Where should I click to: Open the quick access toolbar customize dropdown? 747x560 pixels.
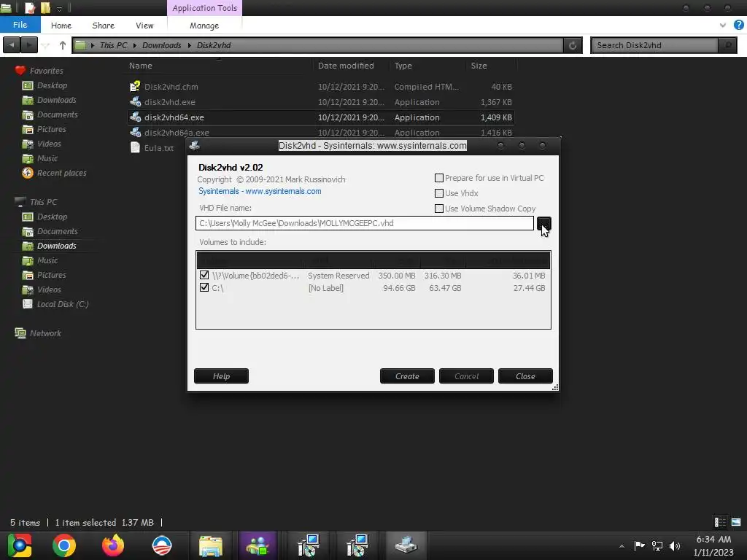[59, 8]
